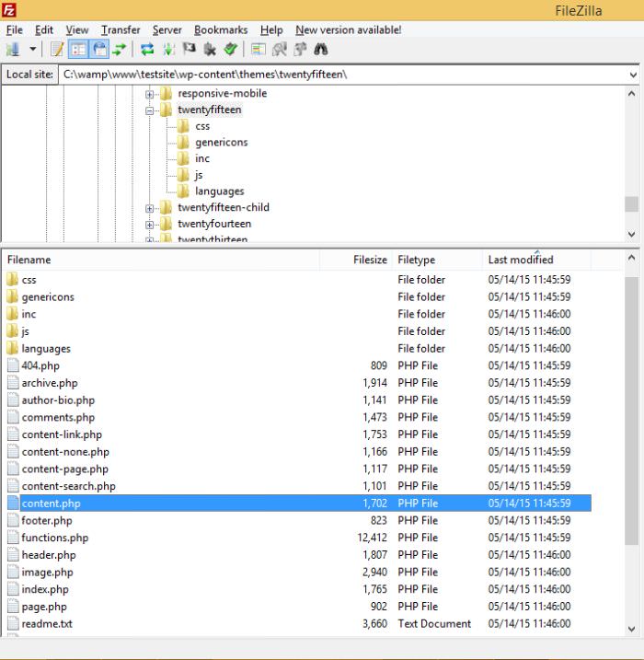The image size is (644, 660).
Task: Select languages folder in directory tree
Action: coord(219,191)
